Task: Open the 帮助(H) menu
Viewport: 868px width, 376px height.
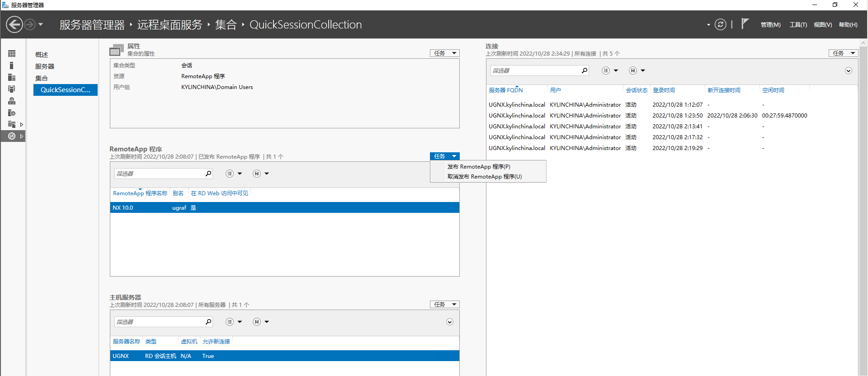Action: (x=848, y=25)
